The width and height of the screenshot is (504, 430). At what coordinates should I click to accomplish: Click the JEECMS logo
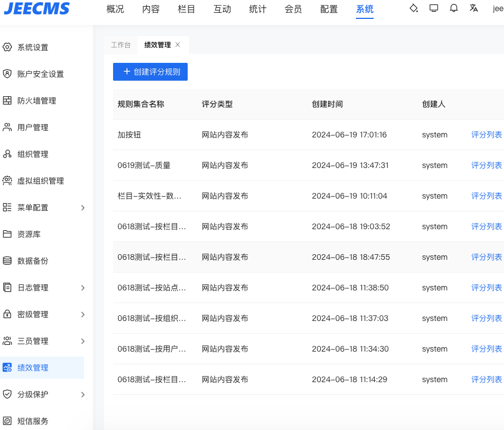click(x=37, y=9)
